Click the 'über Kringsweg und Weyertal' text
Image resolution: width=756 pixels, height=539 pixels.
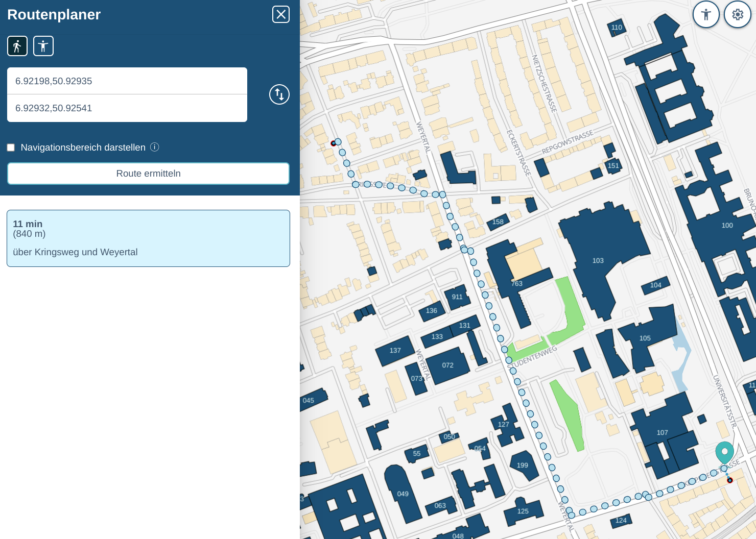[x=75, y=252]
